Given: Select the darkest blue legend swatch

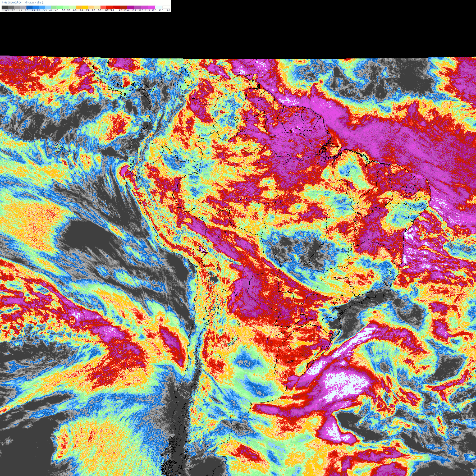Looking at the screenshot, I should click(29, 7).
